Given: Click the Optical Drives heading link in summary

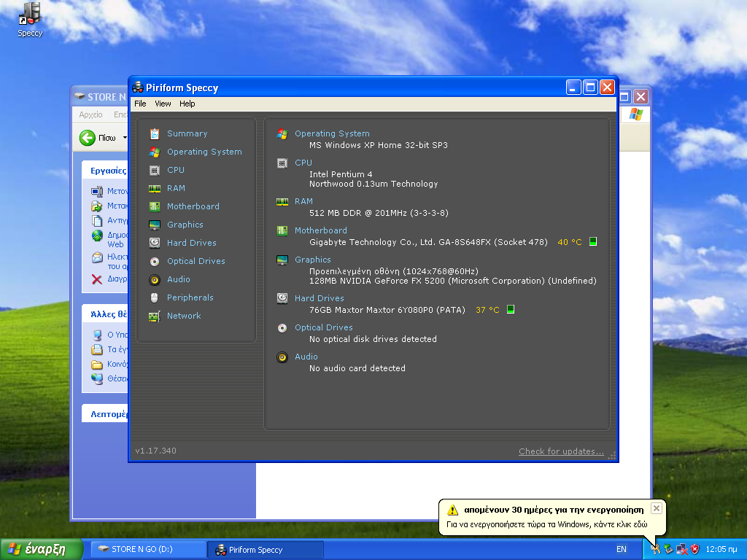Looking at the screenshot, I should [323, 327].
